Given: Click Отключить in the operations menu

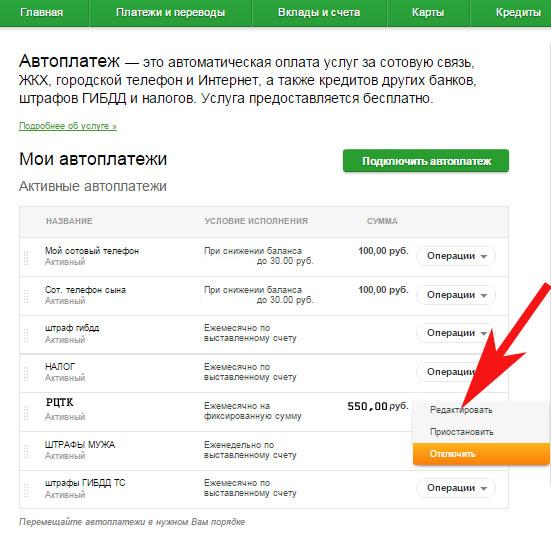Looking at the screenshot, I should 481,454.
